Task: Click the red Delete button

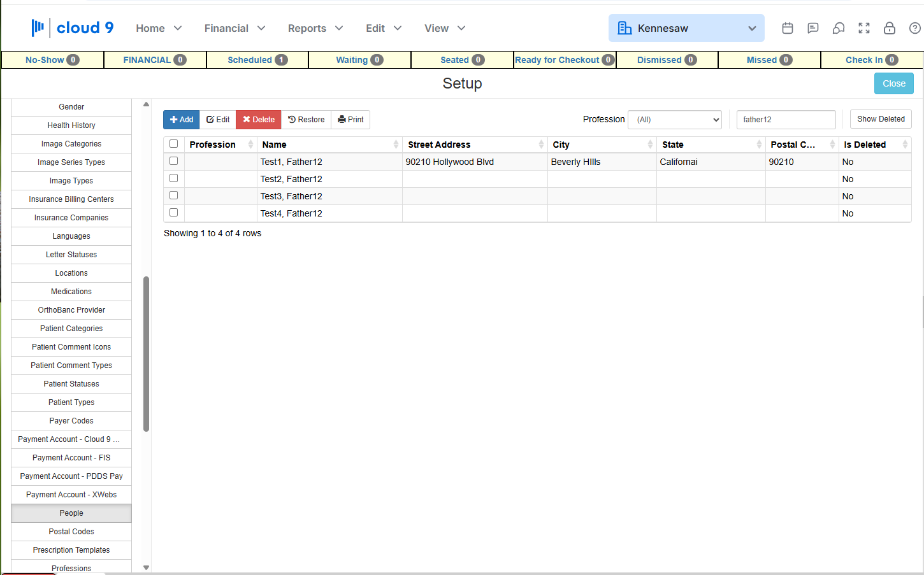Action: pos(259,120)
